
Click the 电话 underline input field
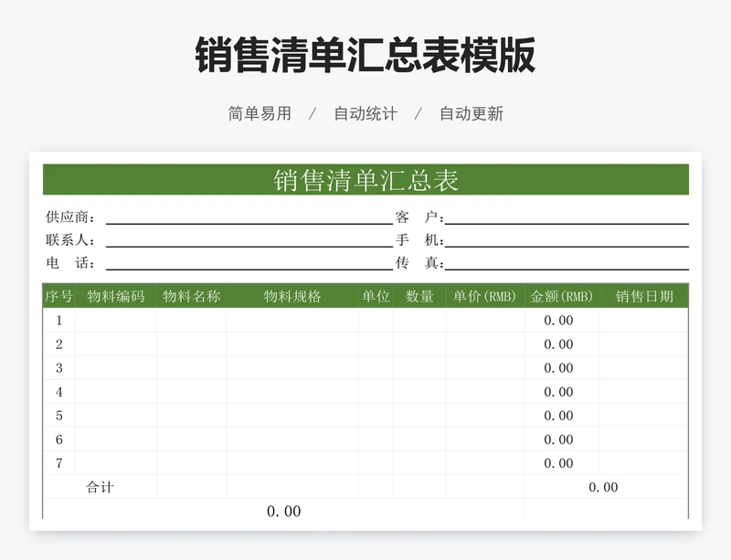(249, 262)
